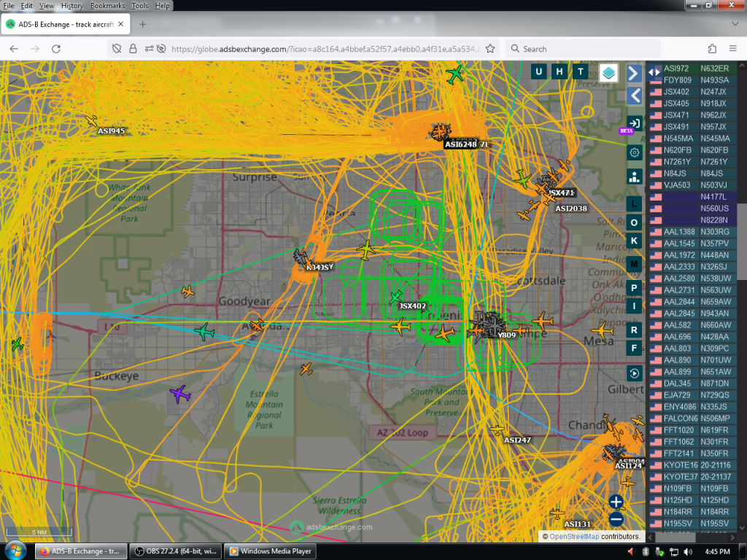The height and width of the screenshot is (560, 747).
Task: Toggle the I button on map sidebar
Action: click(x=634, y=306)
